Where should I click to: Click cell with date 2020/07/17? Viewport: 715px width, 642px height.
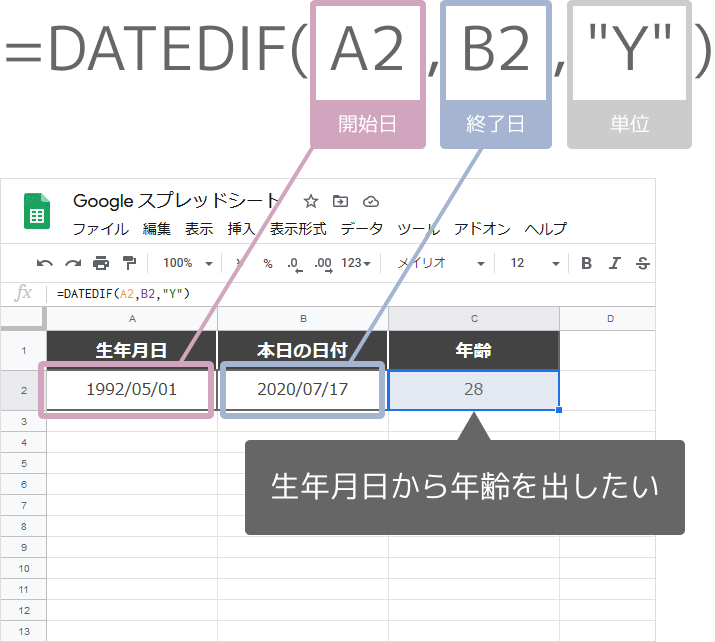point(302,390)
